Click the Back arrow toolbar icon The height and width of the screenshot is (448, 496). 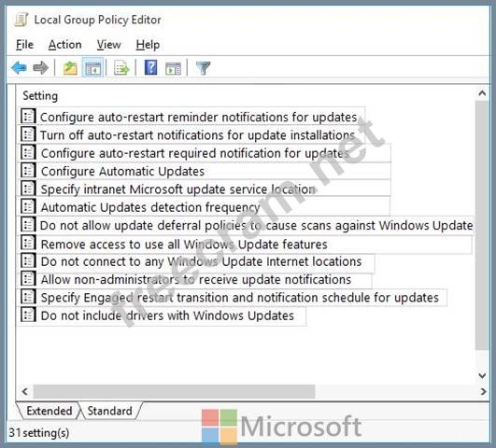tap(19, 67)
